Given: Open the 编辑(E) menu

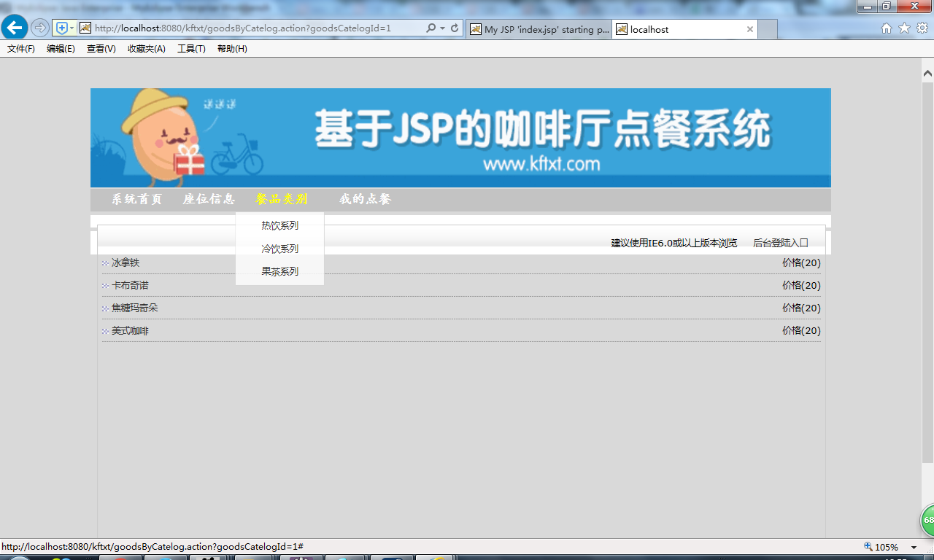Looking at the screenshot, I should tap(61, 49).
